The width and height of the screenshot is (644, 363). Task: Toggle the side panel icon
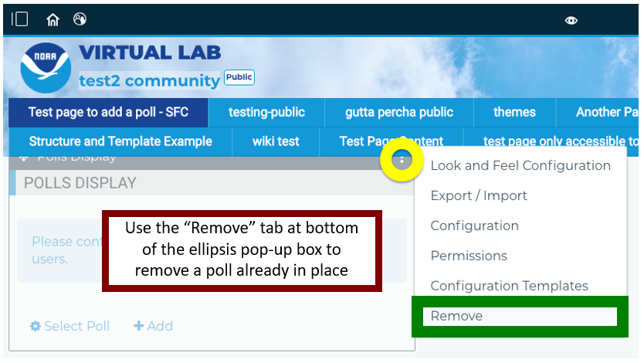click(x=19, y=19)
